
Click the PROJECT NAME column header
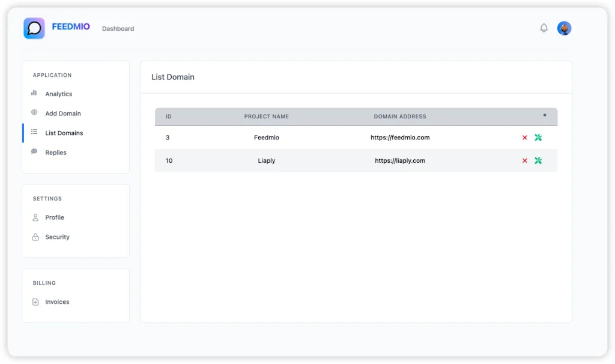tap(266, 117)
